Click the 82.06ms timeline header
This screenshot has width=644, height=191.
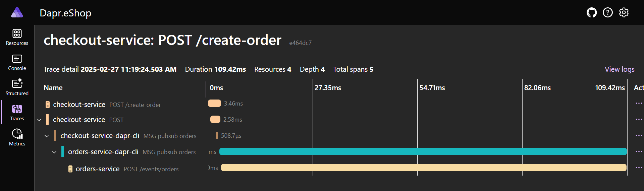click(x=537, y=88)
